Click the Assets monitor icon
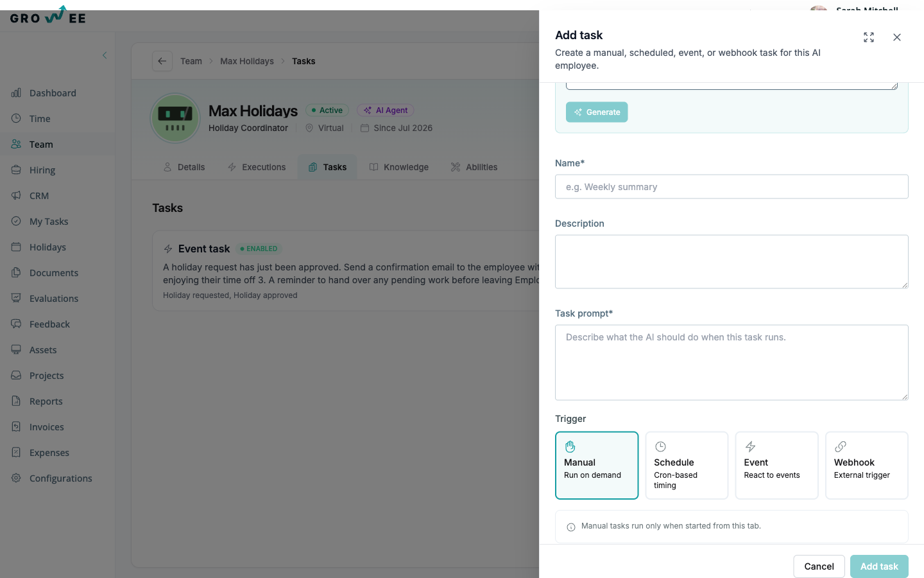The width and height of the screenshot is (924, 578). pyautogui.click(x=16, y=350)
